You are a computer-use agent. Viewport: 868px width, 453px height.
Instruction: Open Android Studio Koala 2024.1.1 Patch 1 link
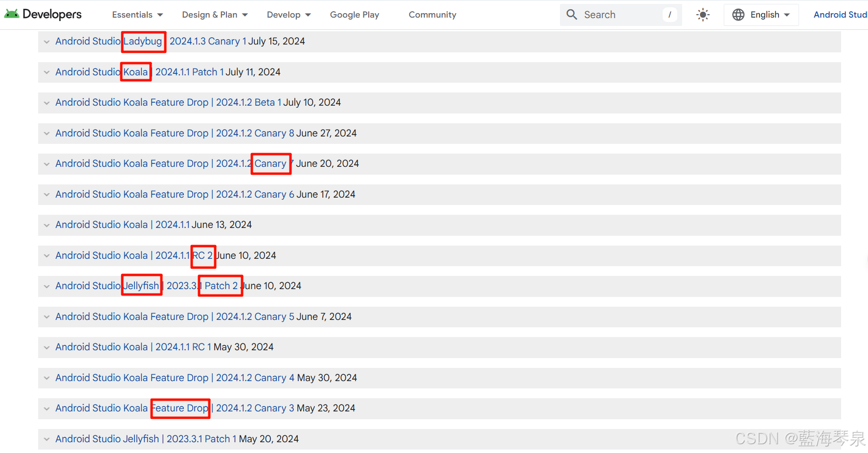click(x=139, y=72)
